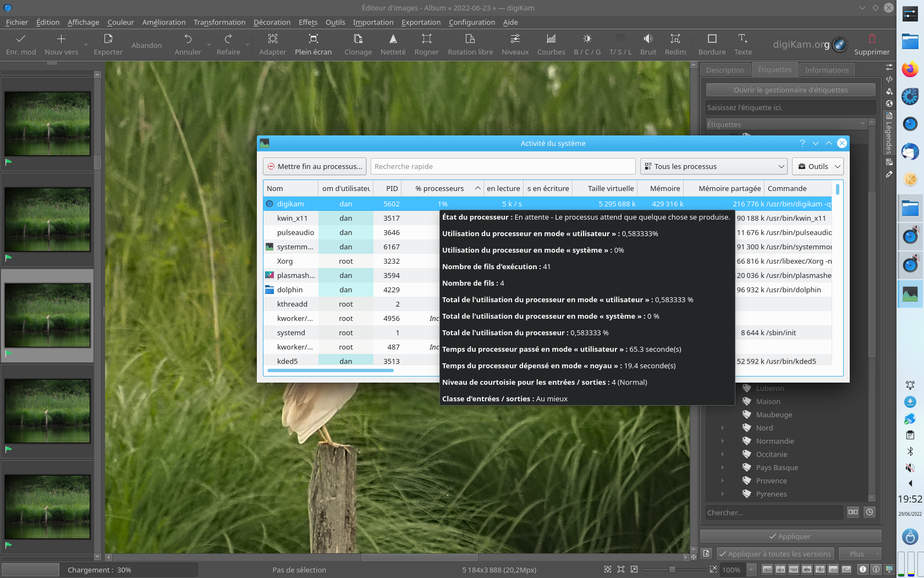Switch to Plein écran mode
The width and height of the screenshot is (924, 578).
click(313, 45)
